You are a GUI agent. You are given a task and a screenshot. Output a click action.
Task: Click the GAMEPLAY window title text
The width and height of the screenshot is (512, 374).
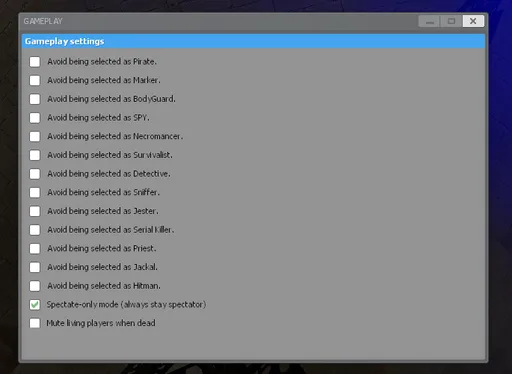(x=43, y=21)
